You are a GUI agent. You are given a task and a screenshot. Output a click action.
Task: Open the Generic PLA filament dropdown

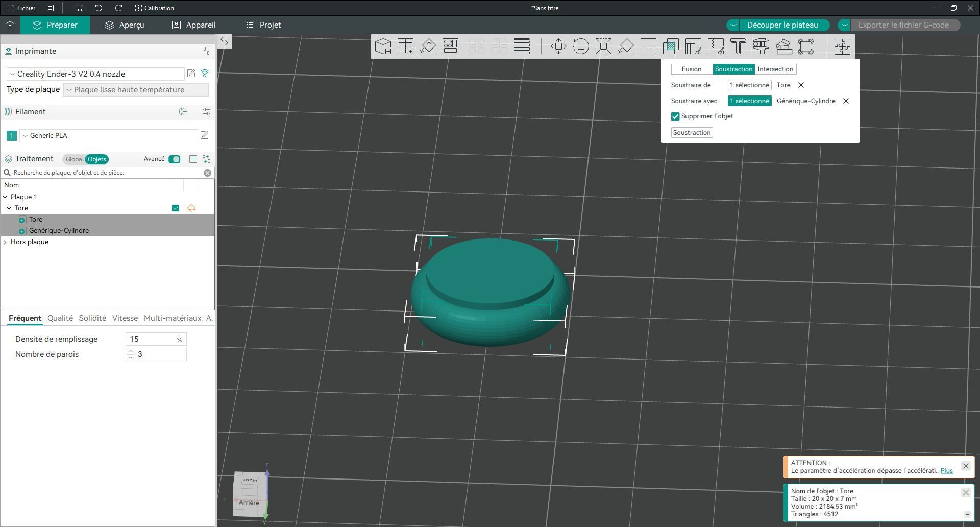[109, 135]
